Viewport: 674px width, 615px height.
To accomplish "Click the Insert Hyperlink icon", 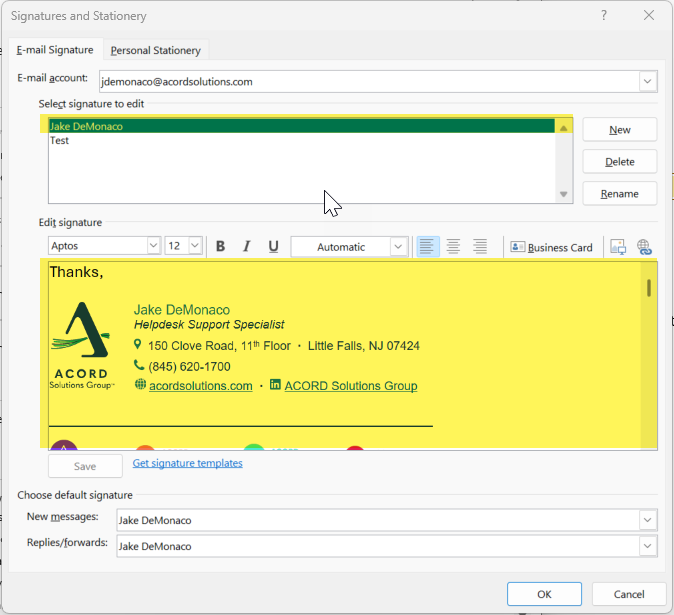I will pyautogui.click(x=643, y=247).
